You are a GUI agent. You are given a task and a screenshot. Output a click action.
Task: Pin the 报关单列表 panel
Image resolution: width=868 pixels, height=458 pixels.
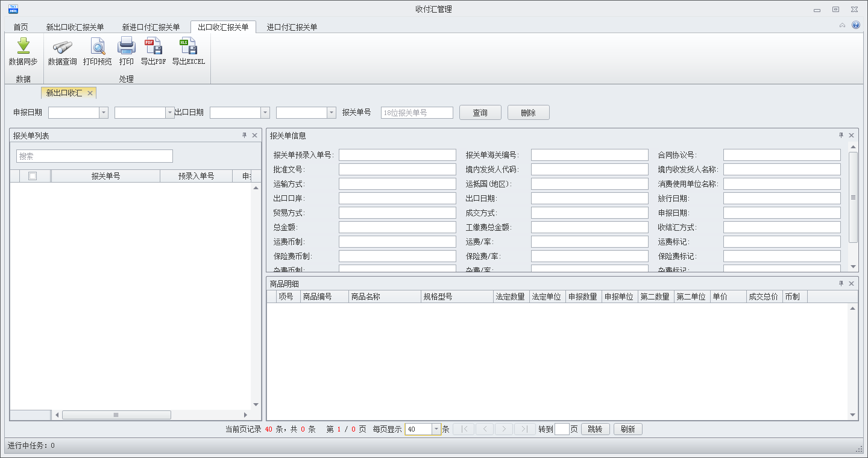click(x=244, y=136)
